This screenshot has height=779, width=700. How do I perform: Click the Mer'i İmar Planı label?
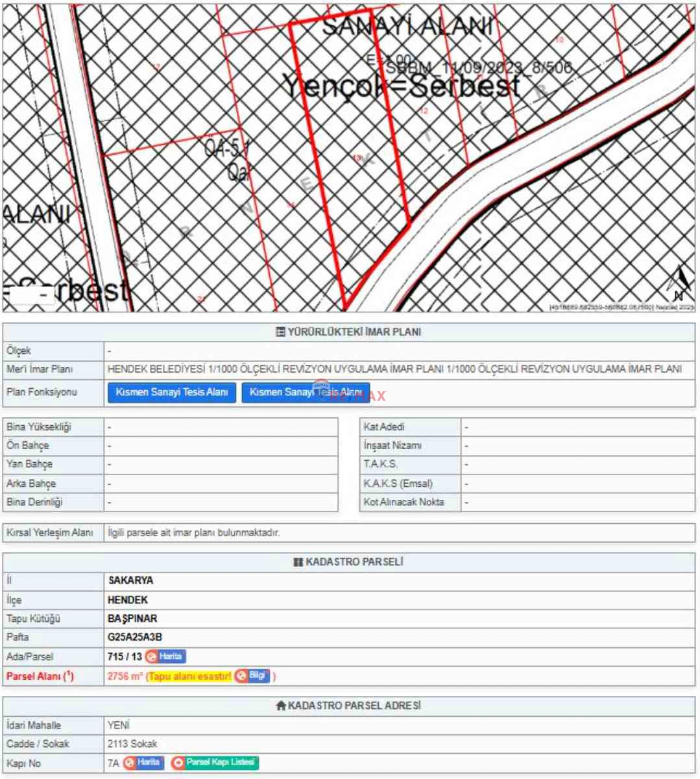(40, 369)
